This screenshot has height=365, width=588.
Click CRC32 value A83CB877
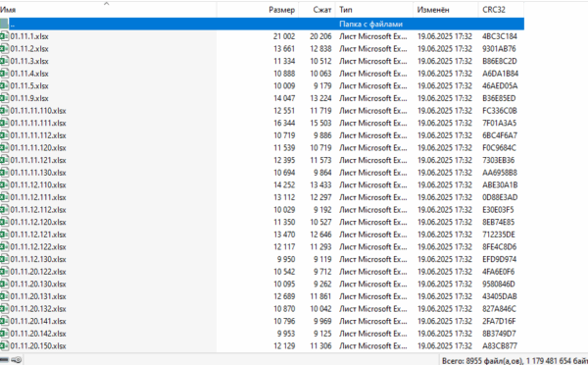coord(500,346)
